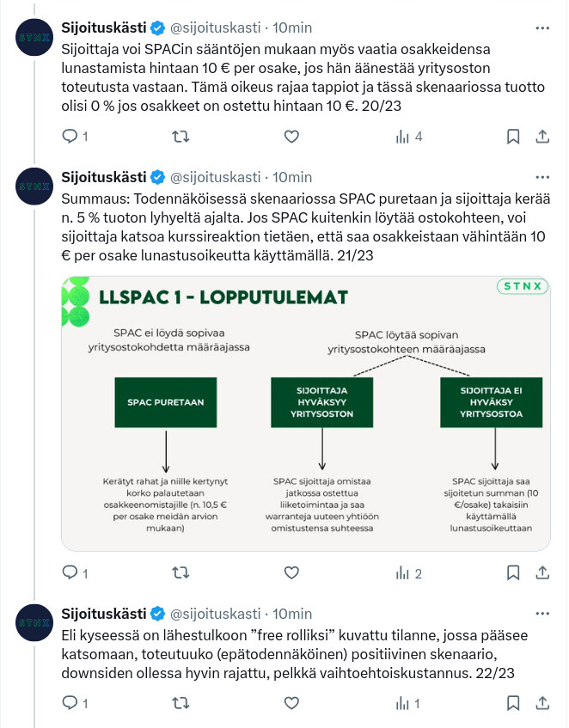Screen dimensions: 569x728
Task: Bookmark the 22/23 free roll tweet
Action: pyautogui.click(x=512, y=703)
